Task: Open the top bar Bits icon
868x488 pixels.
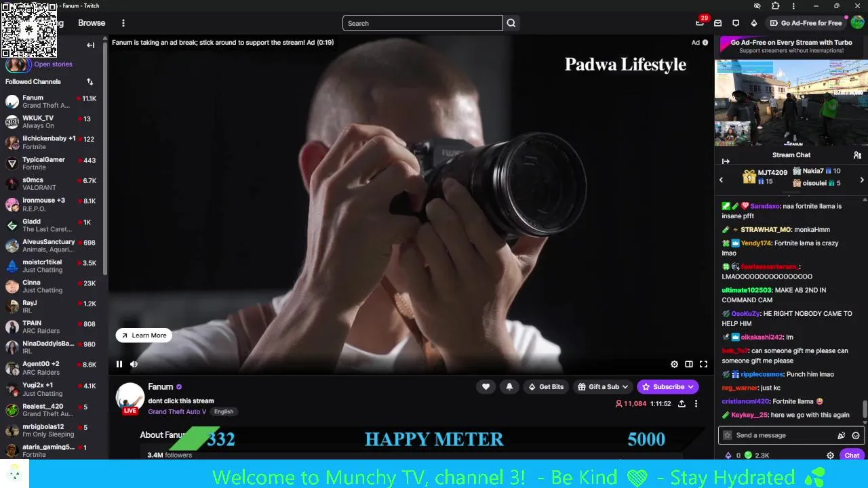Action: (x=754, y=23)
